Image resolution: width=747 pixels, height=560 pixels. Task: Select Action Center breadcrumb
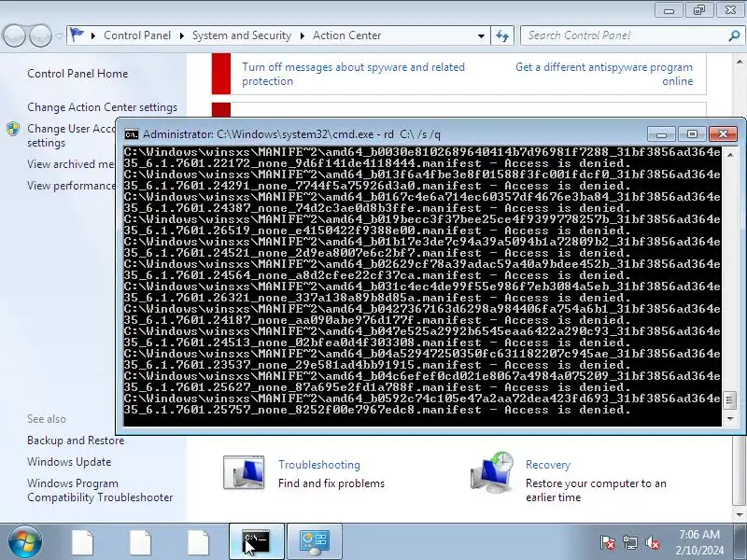[x=346, y=35]
